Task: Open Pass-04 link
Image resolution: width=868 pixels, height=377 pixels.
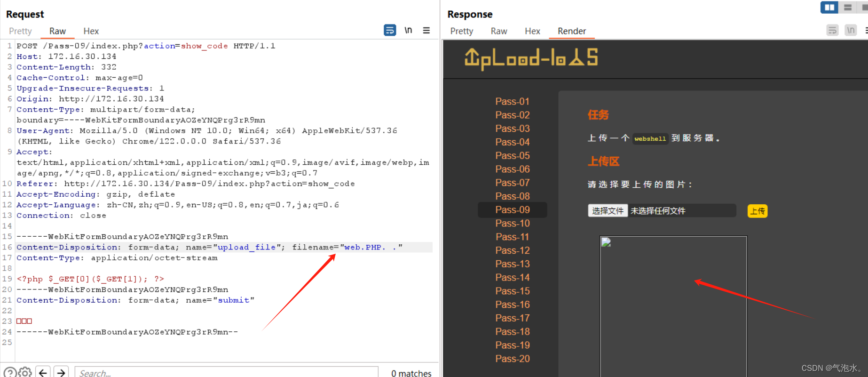Action: click(x=512, y=142)
